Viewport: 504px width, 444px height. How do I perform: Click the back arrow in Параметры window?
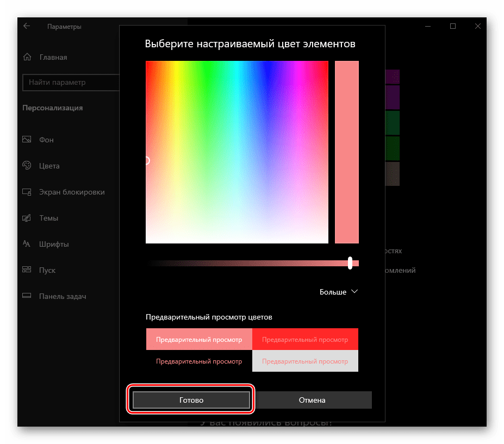click(27, 26)
